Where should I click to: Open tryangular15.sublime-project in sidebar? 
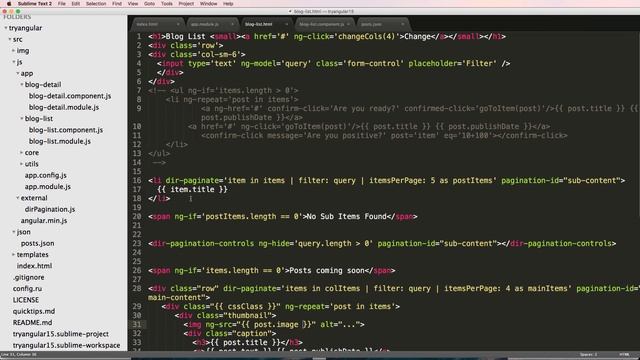pyautogui.click(x=60, y=334)
